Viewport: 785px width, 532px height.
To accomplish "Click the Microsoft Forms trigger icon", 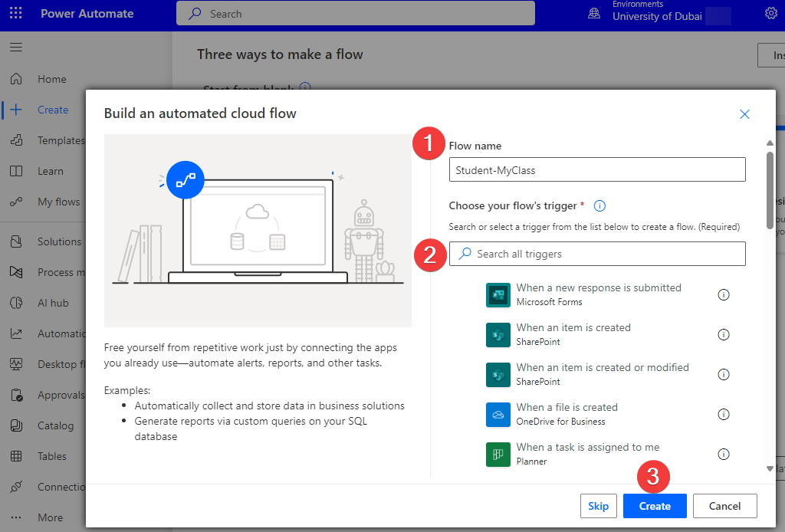I will point(498,295).
